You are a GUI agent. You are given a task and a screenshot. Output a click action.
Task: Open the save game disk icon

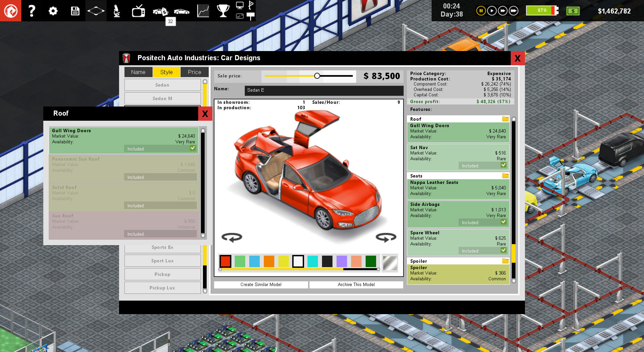click(74, 10)
